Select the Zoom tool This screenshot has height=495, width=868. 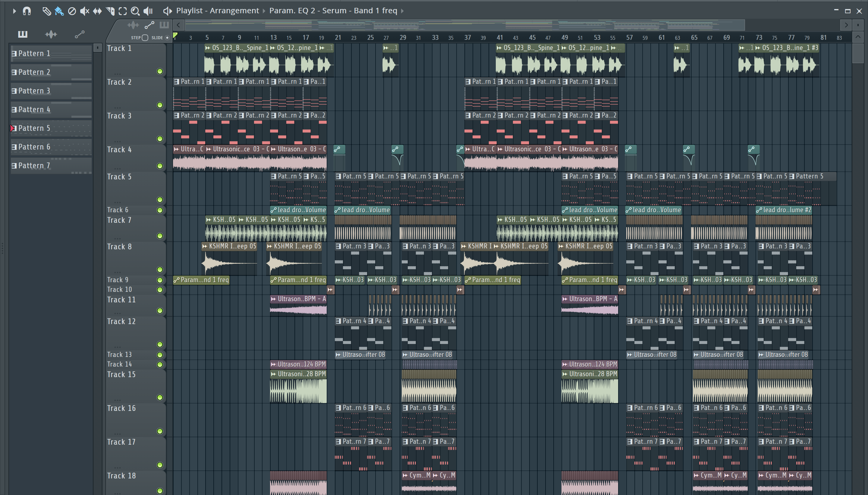click(x=135, y=11)
